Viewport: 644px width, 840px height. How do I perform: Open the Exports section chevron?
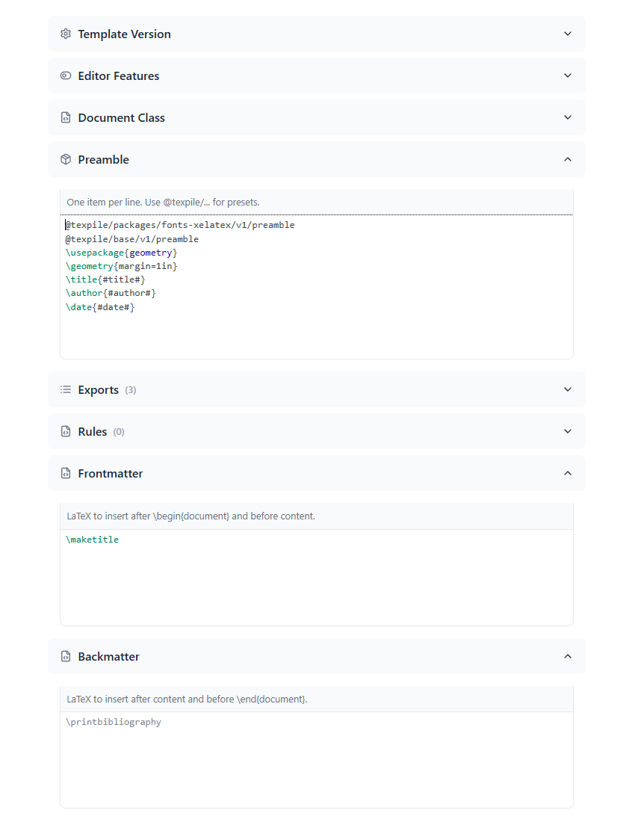(568, 389)
